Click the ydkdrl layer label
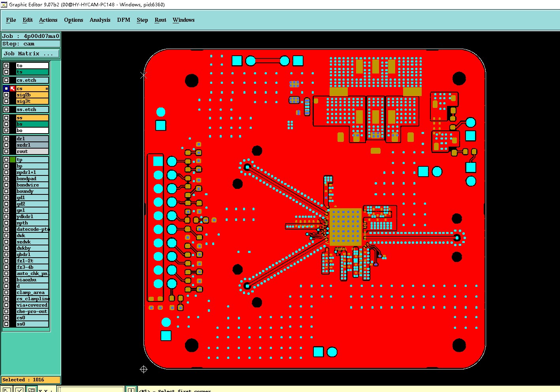 tap(32, 217)
